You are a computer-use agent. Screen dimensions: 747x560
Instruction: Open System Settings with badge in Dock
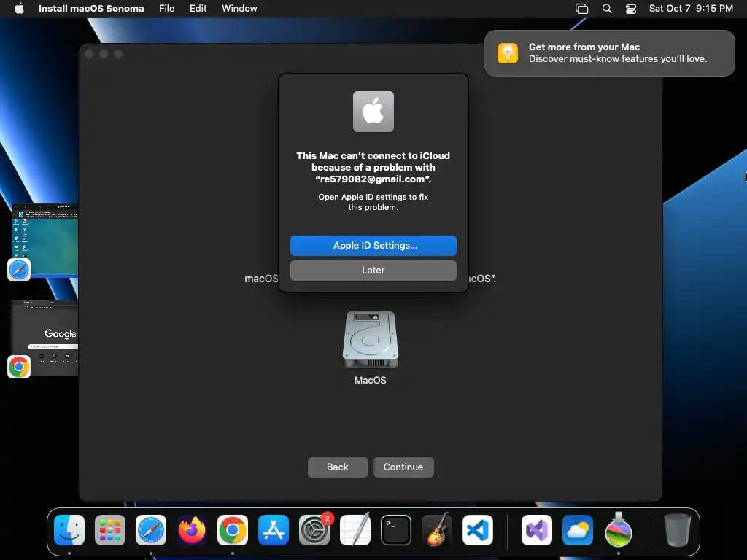point(314,530)
